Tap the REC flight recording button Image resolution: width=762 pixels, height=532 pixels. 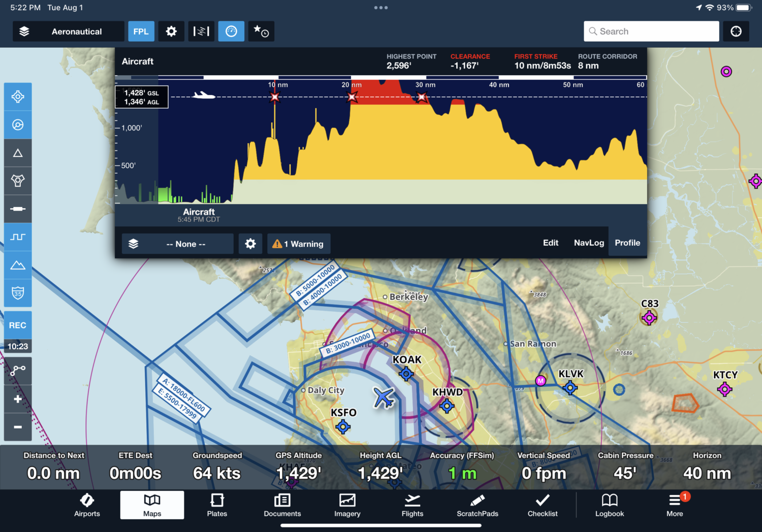tap(18, 325)
